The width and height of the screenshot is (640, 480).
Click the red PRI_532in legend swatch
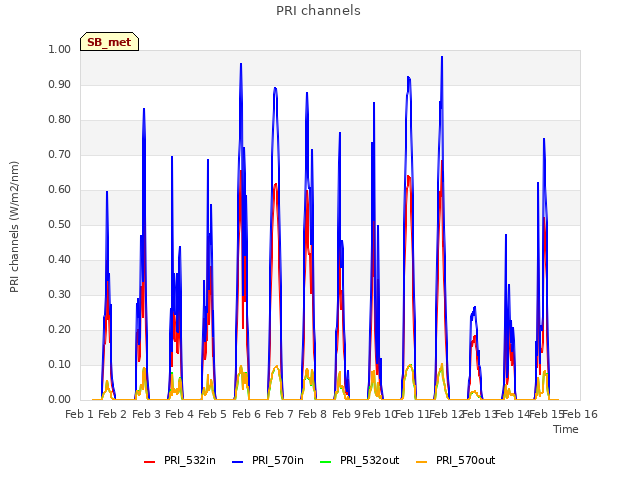150,462
